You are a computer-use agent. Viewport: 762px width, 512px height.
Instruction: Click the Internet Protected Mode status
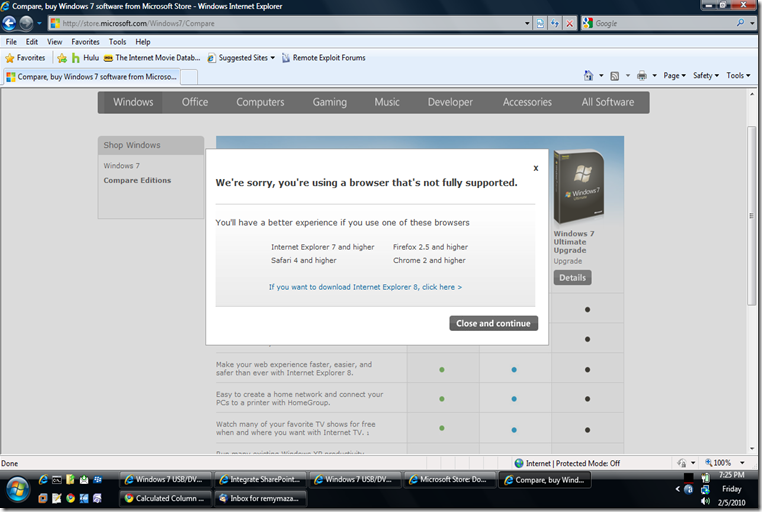[567, 463]
